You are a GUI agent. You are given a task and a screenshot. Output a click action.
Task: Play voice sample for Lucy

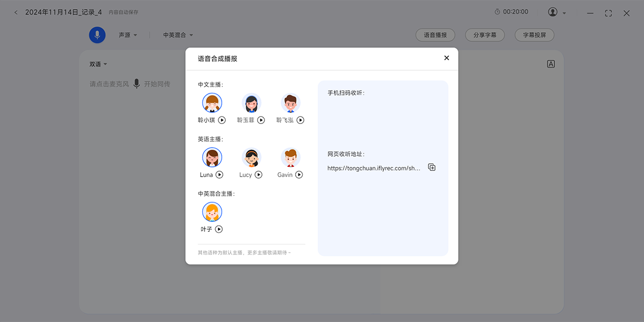coord(259,175)
